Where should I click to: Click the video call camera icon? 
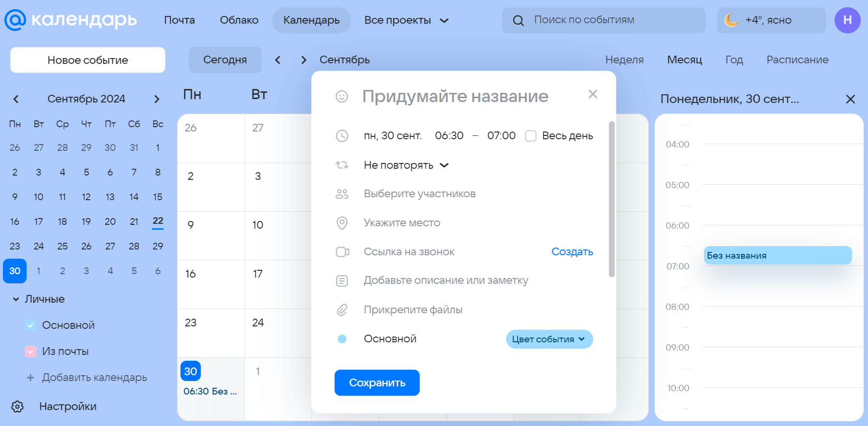point(343,252)
